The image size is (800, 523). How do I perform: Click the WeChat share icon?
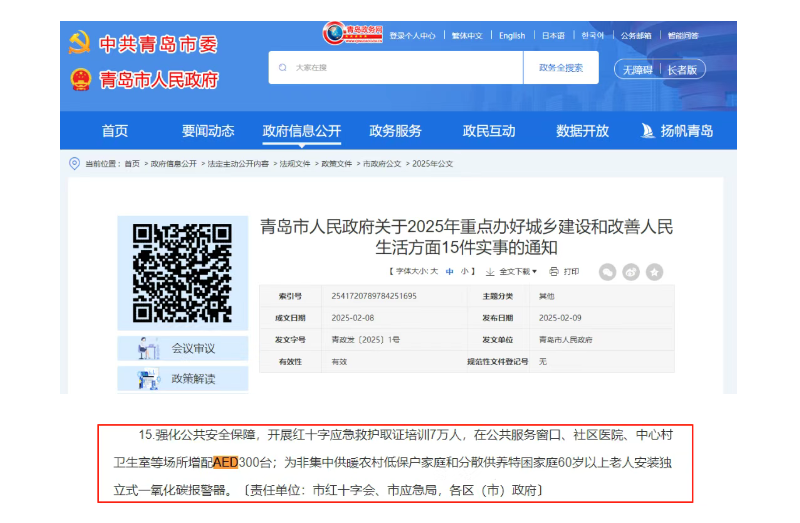point(608,271)
